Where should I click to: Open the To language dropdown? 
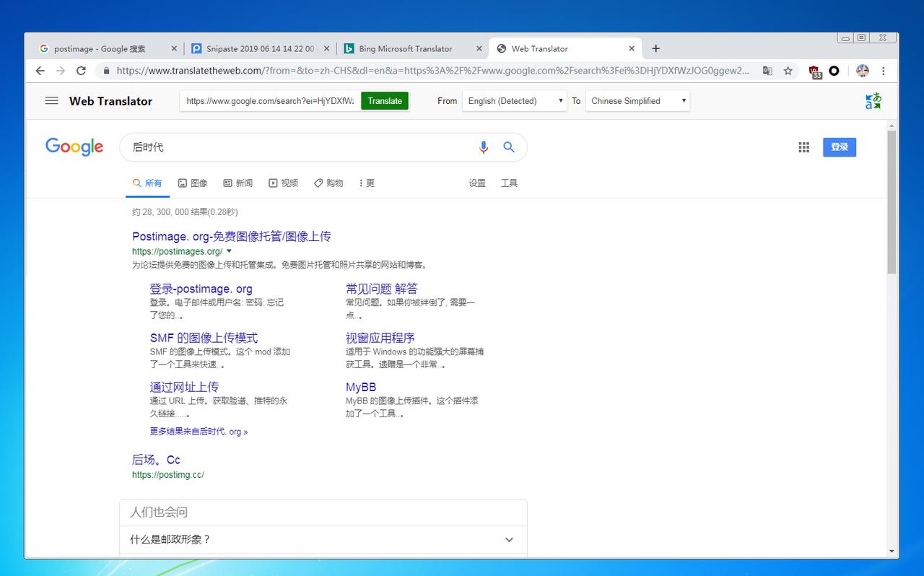[637, 101]
